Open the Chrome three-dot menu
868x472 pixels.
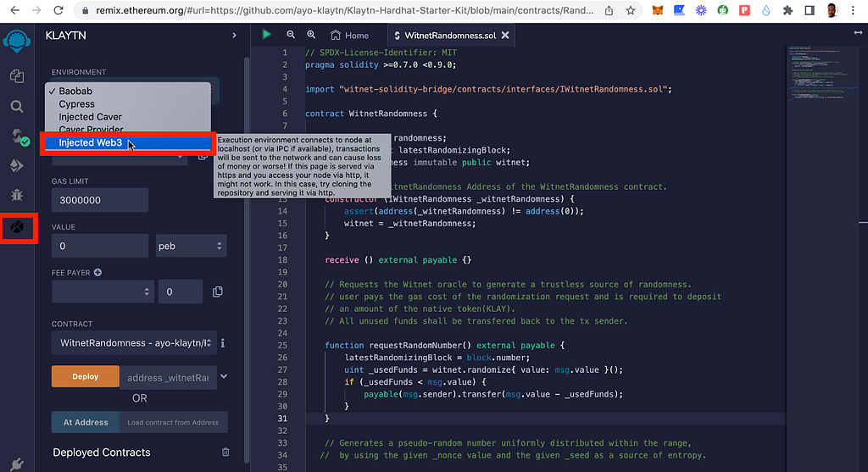pos(853,10)
